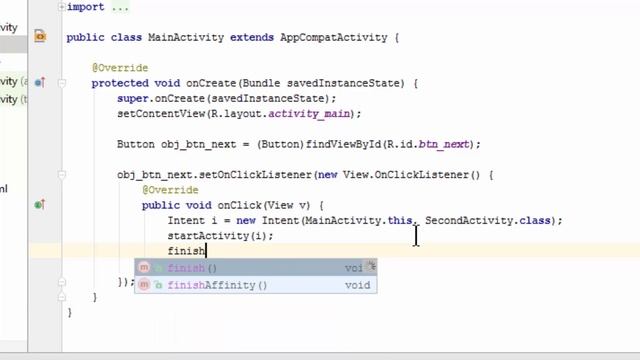Click the class gutter icon beside MainActivity
Screen dimensions: 640x360
coord(40,36)
